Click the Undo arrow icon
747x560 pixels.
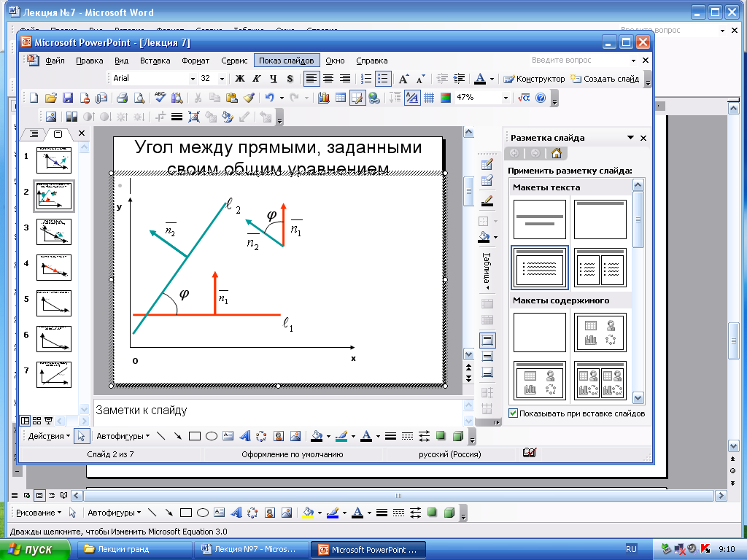[x=270, y=98]
